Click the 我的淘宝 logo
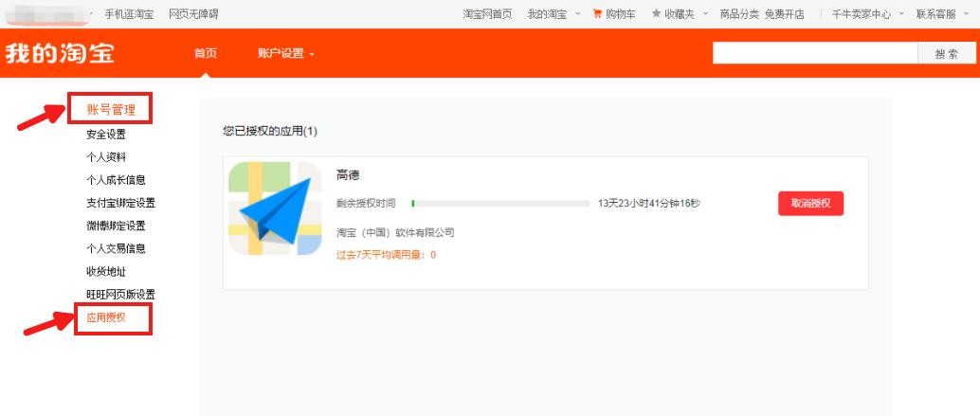The image size is (980, 416). click(x=60, y=53)
